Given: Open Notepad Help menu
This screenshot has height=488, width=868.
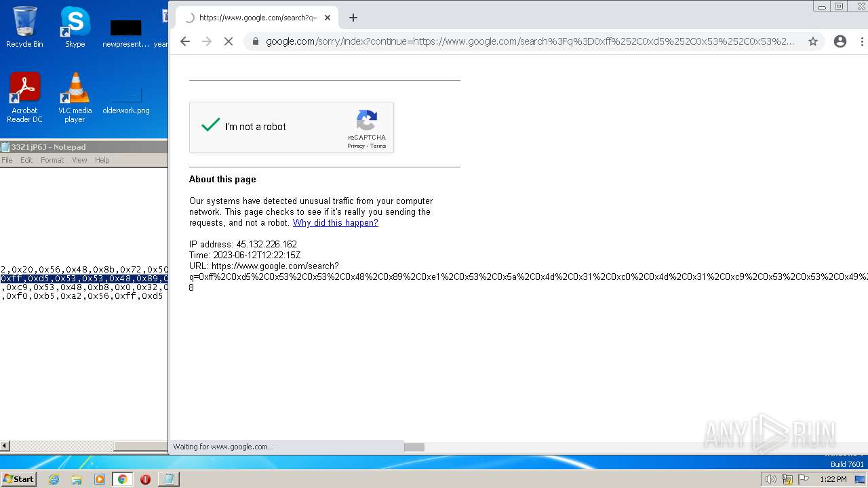Looking at the screenshot, I should (102, 160).
